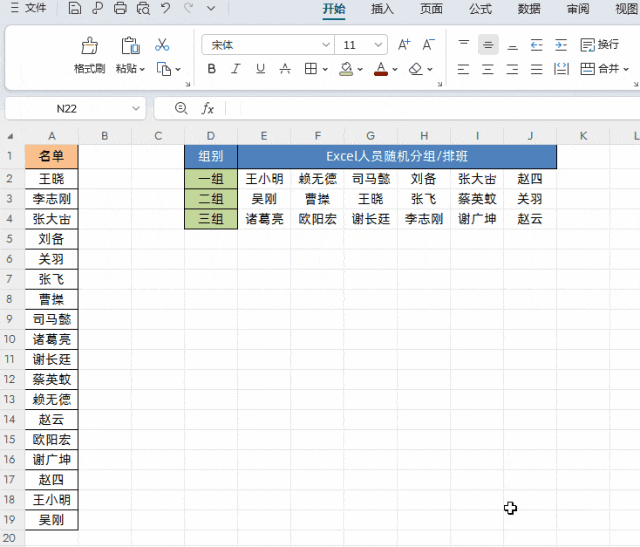Expand the 粘贴 dropdown arrow
This screenshot has height=547, width=640.
pyautogui.click(x=142, y=69)
